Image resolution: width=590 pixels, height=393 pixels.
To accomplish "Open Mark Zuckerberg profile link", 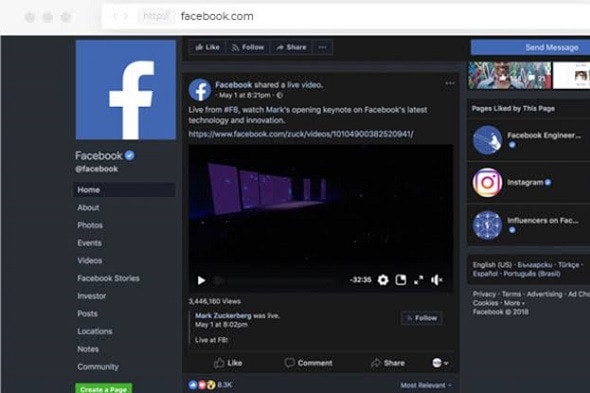I will click(x=223, y=315).
